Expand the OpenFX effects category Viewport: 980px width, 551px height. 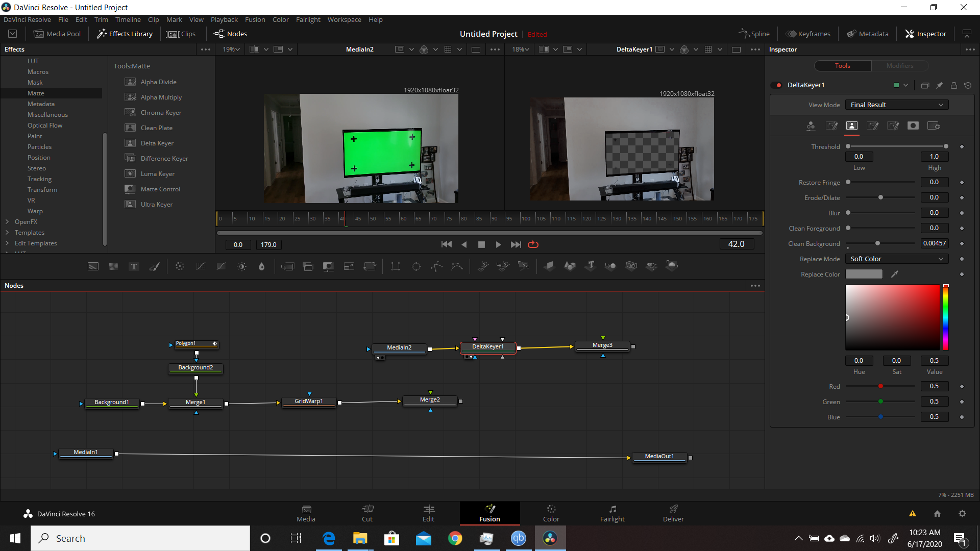pyautogui.click(x=7, y=222)
